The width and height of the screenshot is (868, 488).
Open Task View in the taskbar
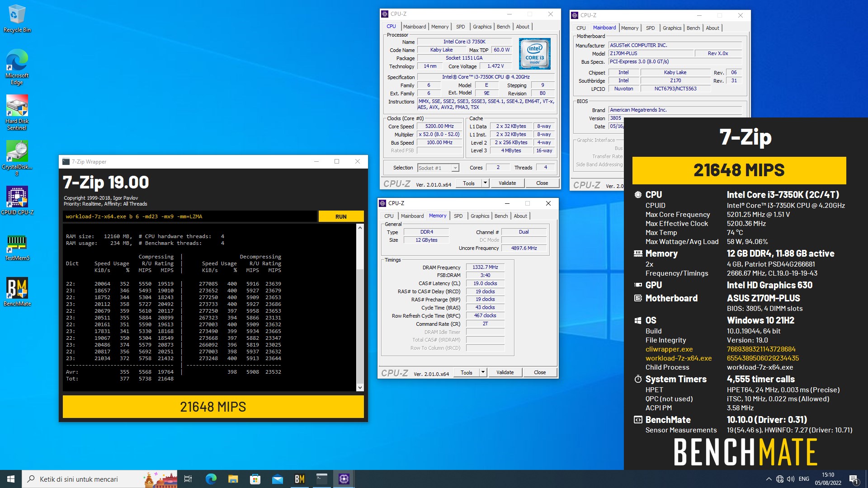click(188, 479)
